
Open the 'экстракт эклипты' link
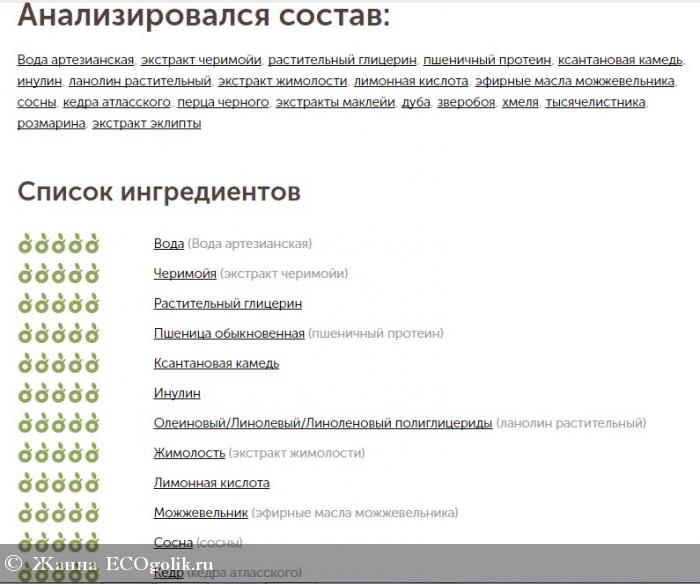coord(147,123)
